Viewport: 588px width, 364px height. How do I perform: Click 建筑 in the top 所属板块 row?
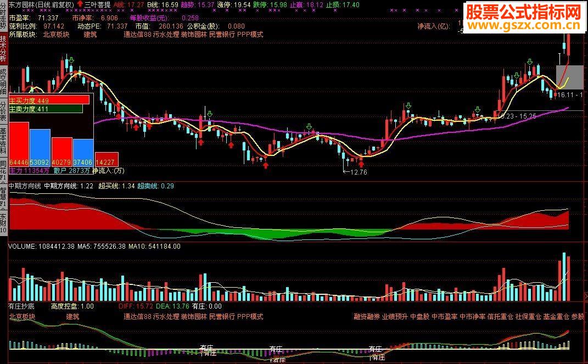click(x=90, y=35)
